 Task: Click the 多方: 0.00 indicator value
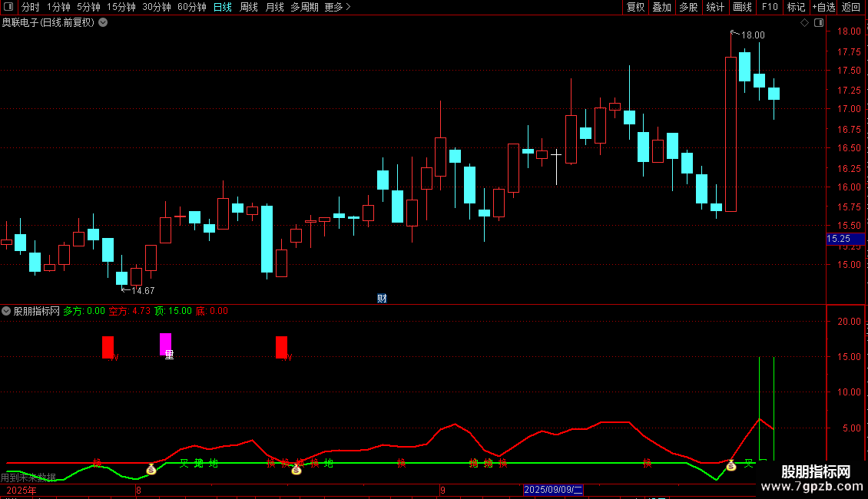pyautogui.click(x=84, y=311)
